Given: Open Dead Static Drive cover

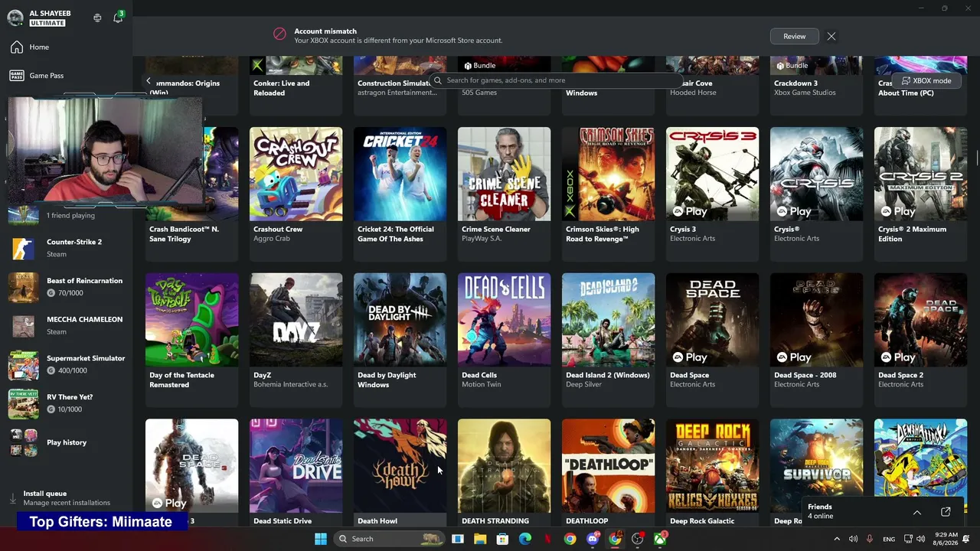Looking at the screenshot, I should (x=296, y=465).
